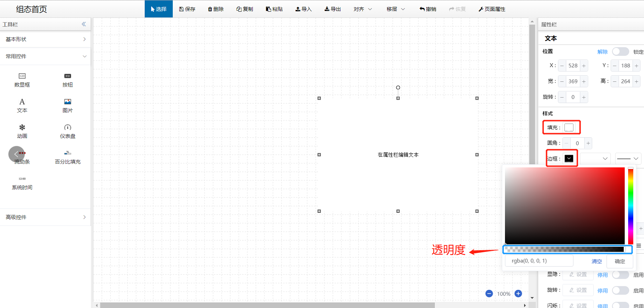Decrease the X position value
644x308 pixels.
(x=562, y=66)
